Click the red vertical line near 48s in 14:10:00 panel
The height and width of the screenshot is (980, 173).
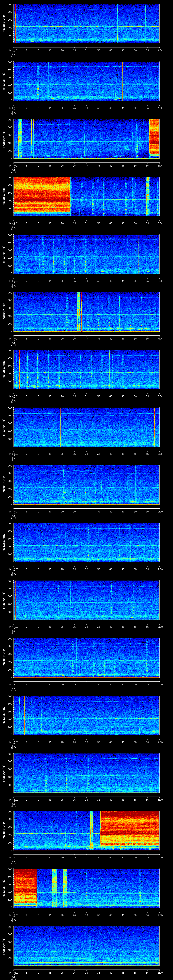coord(130,542)
